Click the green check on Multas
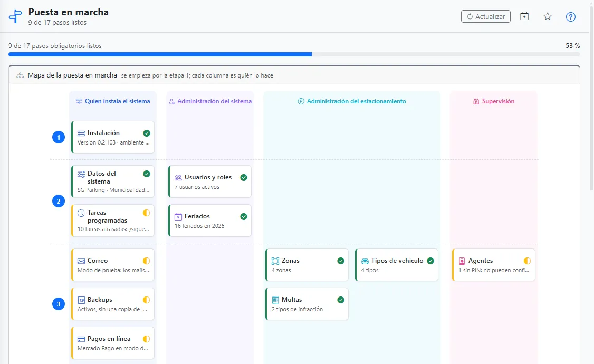 [x=341, y=300]
